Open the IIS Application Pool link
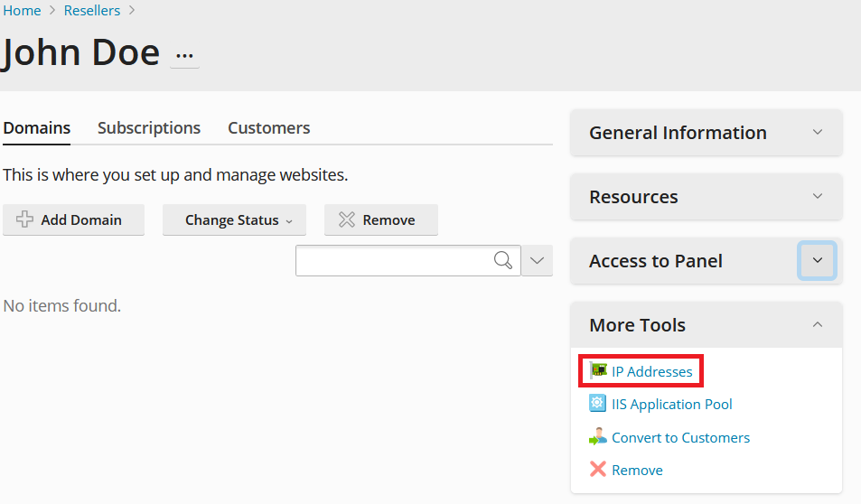The height and width of the screenshot is (504, 861). coord(671,405)
